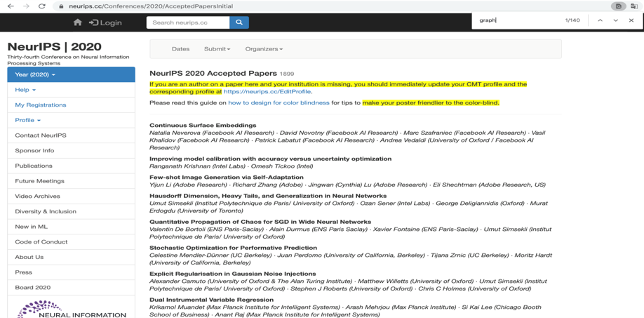Click the lock icon in address bar
The image size is (644, 318).
[x=61, y=6]
